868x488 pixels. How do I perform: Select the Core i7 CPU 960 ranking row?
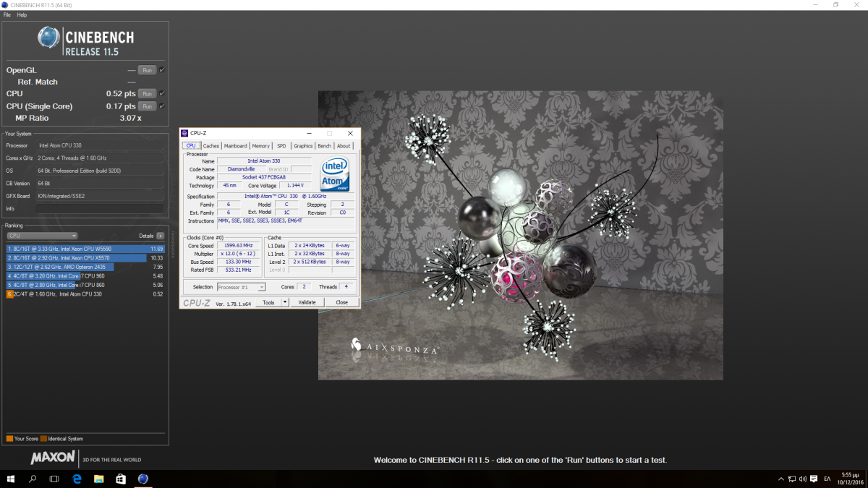[x=85, y=276]
